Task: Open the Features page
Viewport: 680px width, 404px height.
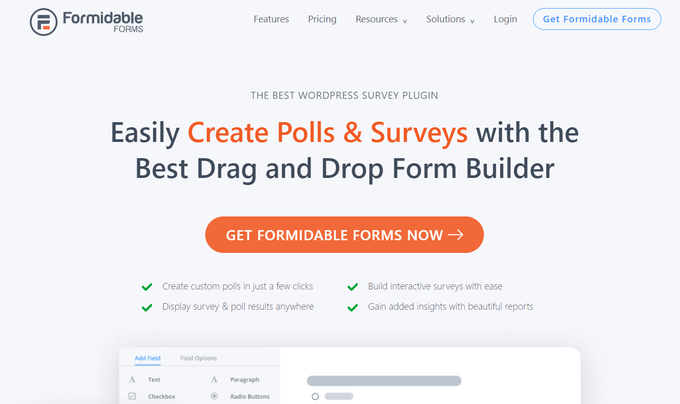Action: pos(271,19)
